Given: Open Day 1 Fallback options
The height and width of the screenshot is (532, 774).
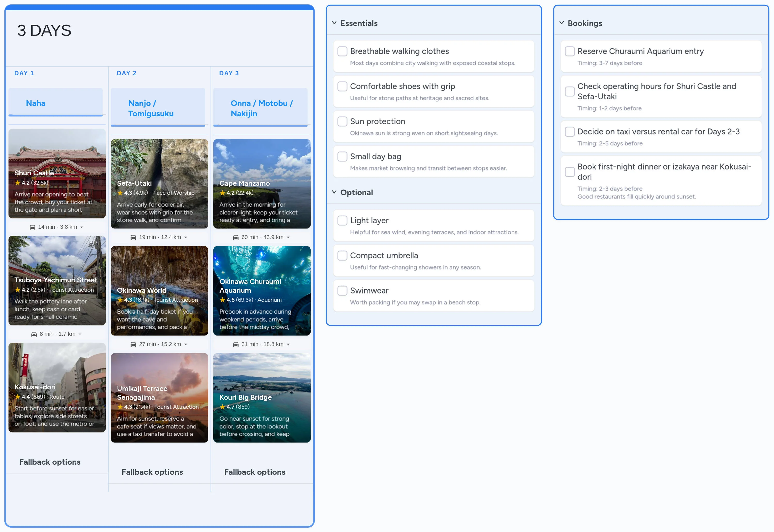Looking at the screenshot, I should point(50,462).
